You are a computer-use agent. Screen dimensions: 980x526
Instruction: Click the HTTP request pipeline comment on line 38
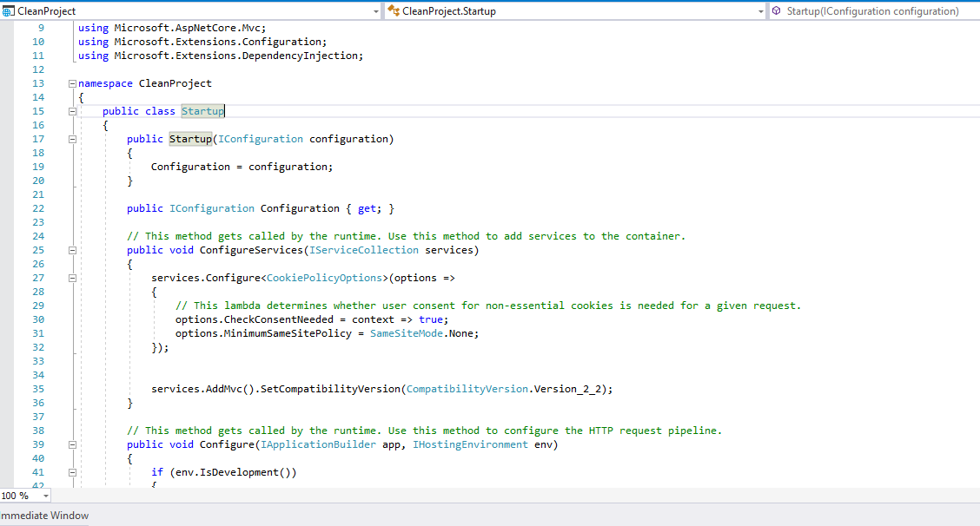click(x=424, y=431)
